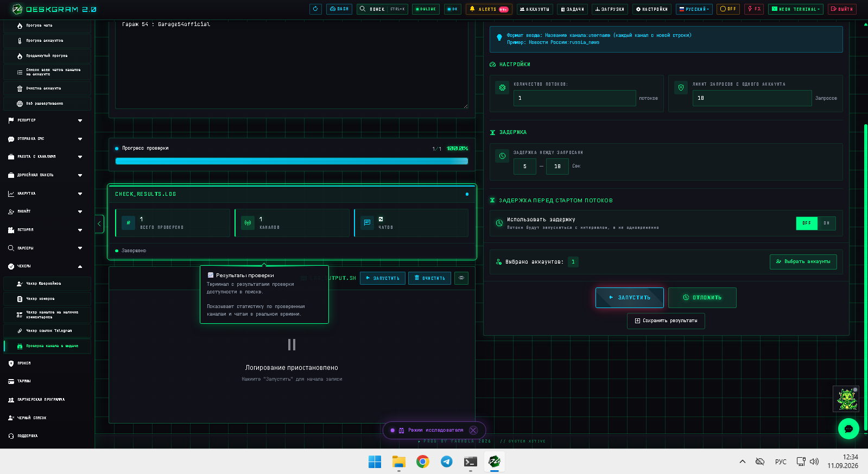868x474 pixels.
Task: Select OFF for delay before threads
Action: pyautogui.click(x=807, y=223)
